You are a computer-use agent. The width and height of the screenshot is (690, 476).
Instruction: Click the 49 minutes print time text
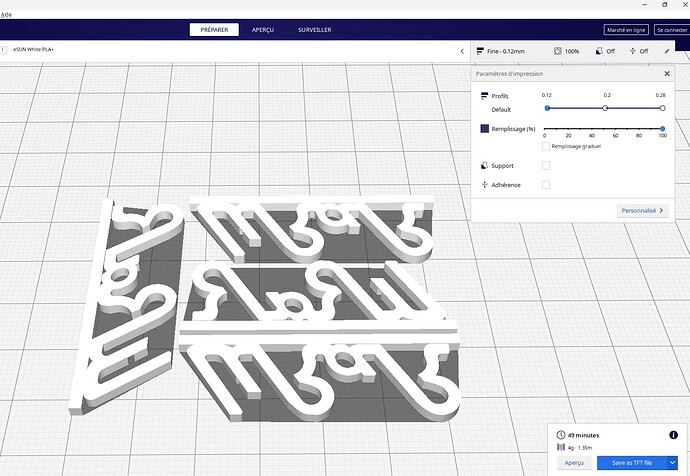click(x=583, y=435)
